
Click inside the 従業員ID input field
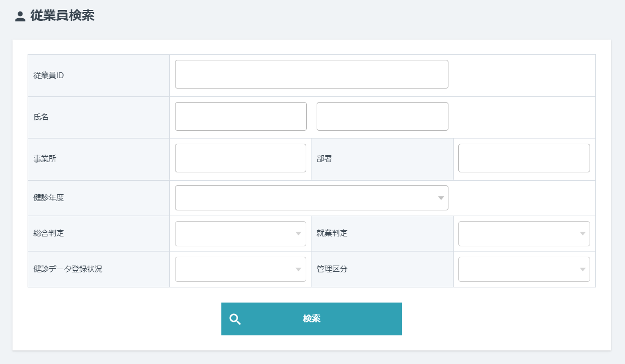coord(311,74)
